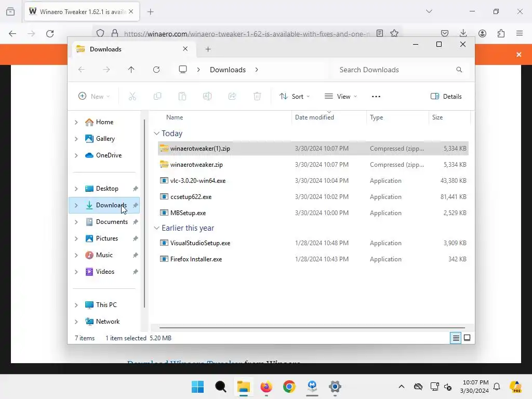Collapse the Earlier this year group

click(x=156, y=228)
